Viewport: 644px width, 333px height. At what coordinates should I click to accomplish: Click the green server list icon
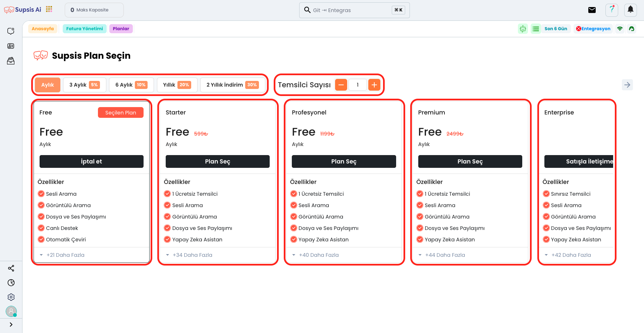point(536,29)
